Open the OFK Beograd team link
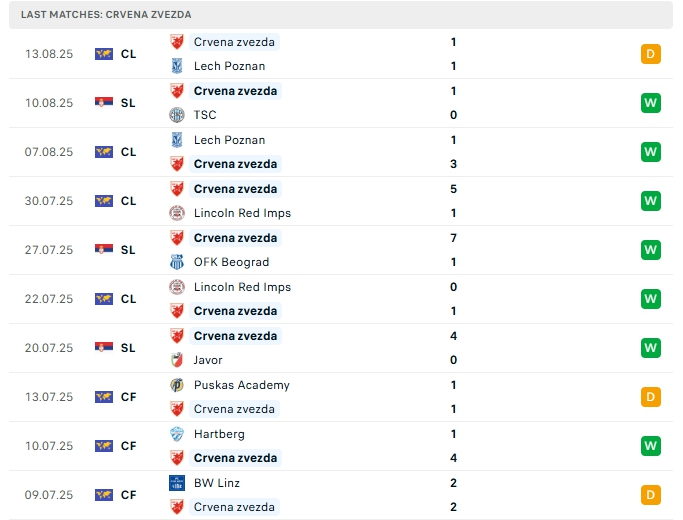 click(x=231, y=262)
